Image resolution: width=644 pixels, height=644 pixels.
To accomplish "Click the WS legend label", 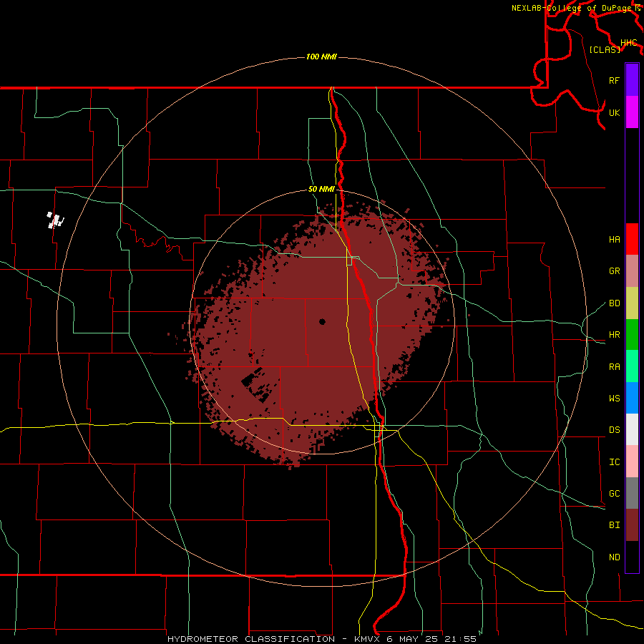I will 614,399.
